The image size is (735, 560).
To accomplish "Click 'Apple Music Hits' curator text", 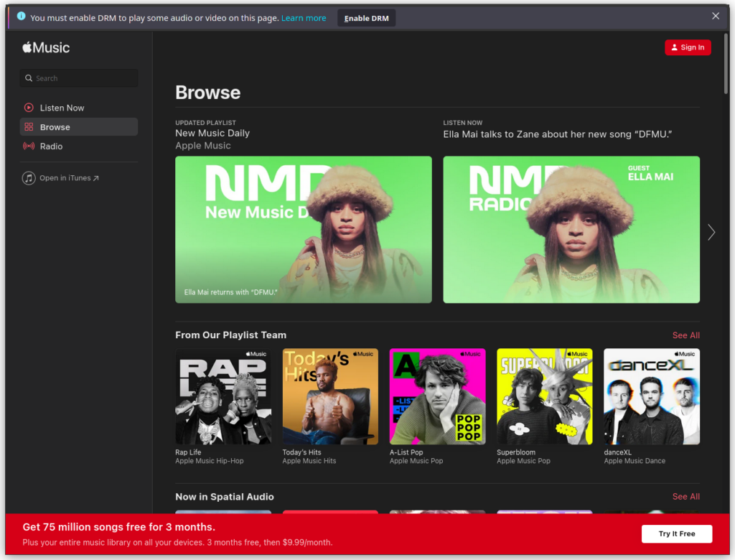I will pos(309,461).
